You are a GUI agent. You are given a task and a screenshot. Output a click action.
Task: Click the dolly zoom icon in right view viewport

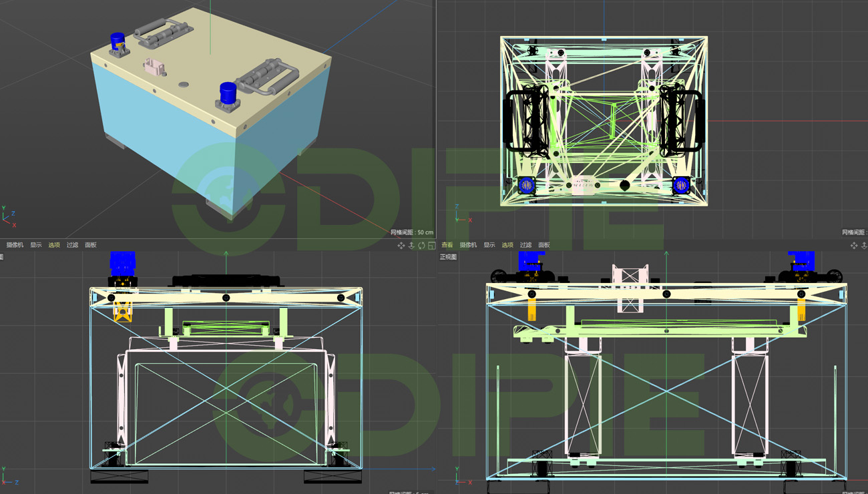coord(411,246)
